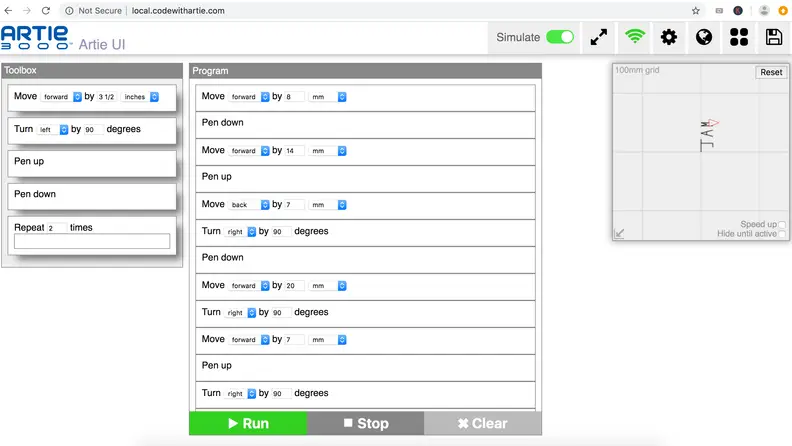Click the globe language icon

(x=704, y=37)
